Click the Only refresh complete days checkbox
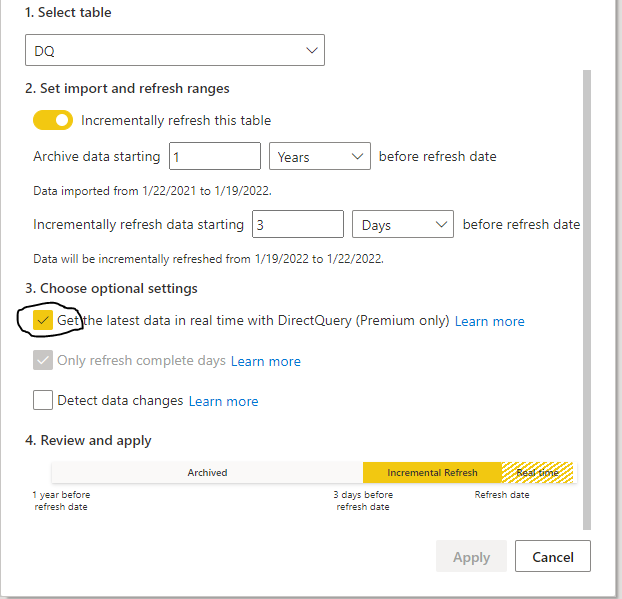Image resolution: width=622 pixels, height=599 pixels. pos(43,361)
